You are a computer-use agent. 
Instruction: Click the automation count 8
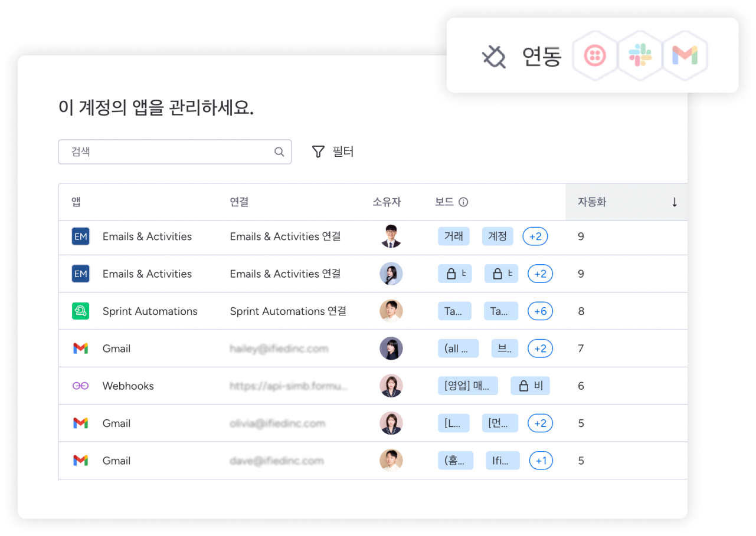581,311
